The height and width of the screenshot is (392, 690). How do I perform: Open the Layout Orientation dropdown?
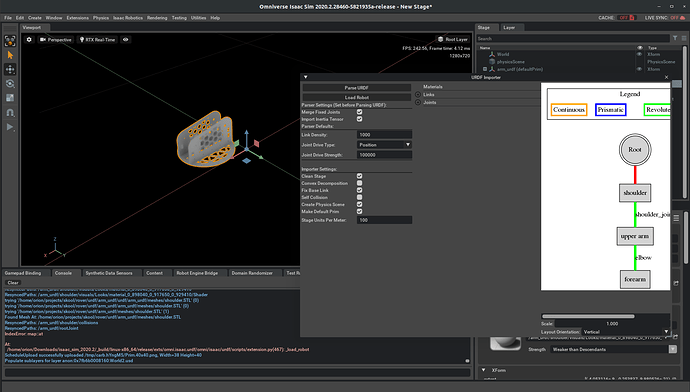point(626,332)
